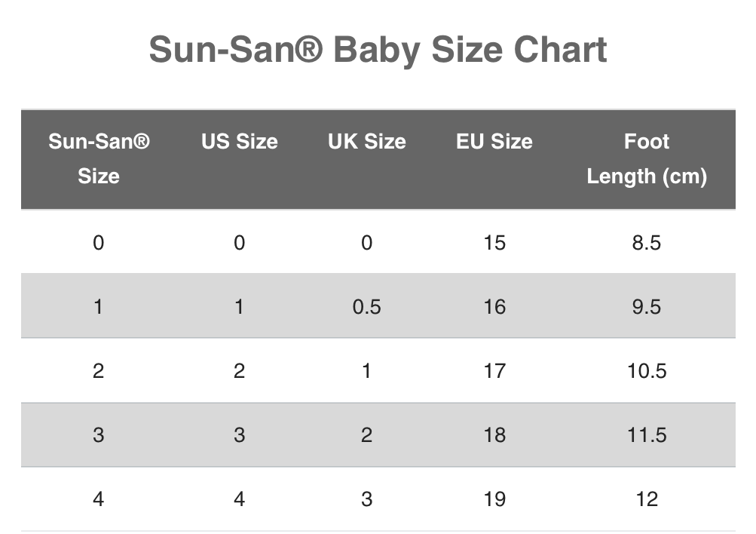Click Sun-San size 0 in first column

coord(98,243)
